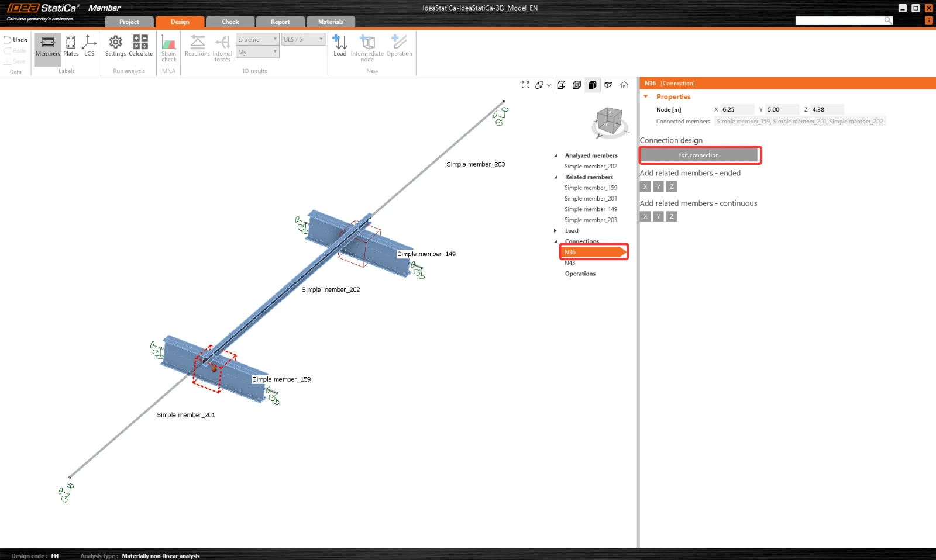Click the Undo button
936x560 pixels.
point(16,40)
